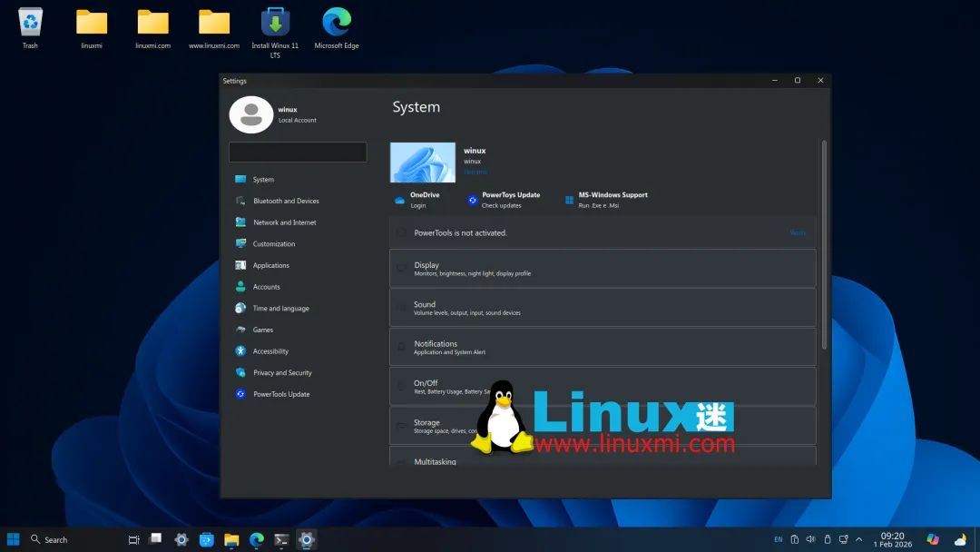Click PowerToys Update Check updates

(504, 200)
